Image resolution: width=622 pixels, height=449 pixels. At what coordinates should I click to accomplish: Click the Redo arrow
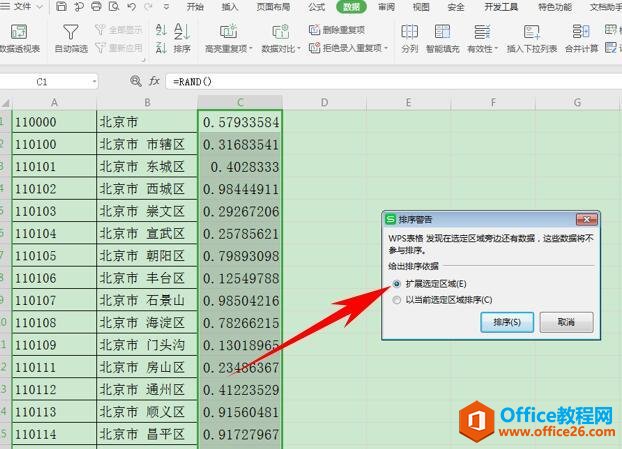tap(148, 7)
